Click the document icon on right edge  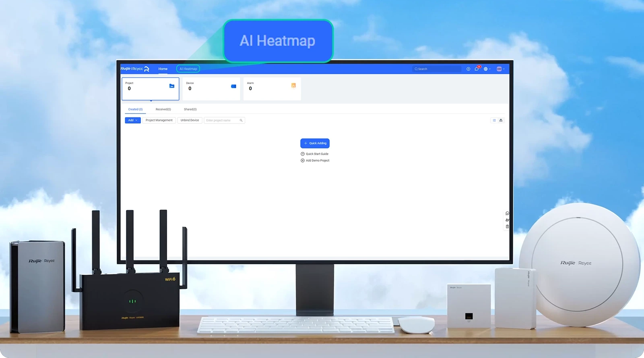(507, 226)
